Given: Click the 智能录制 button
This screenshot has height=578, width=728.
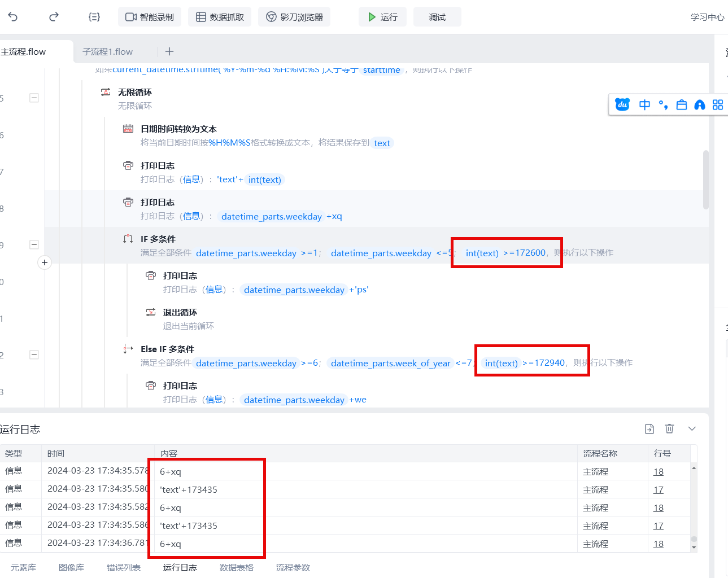Looking at the screenshot, I should click(x=150, y=17).
